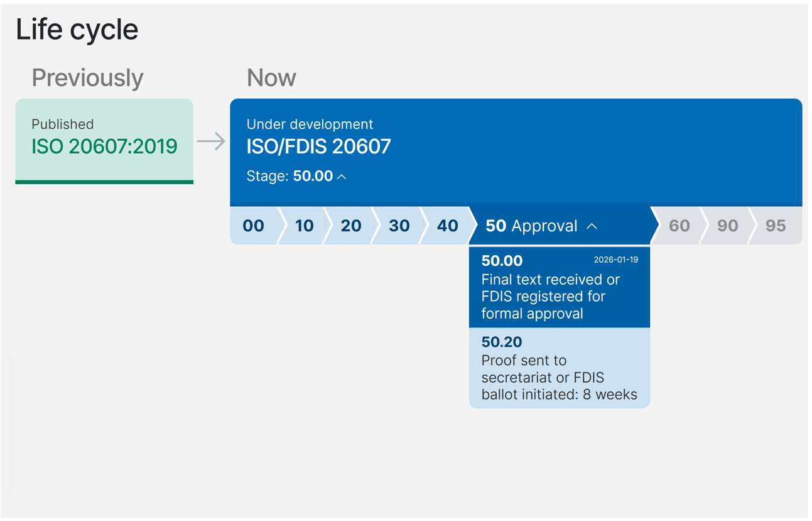Select stage 90 on the timeline
Viewport: 812px width, 521px height.
click(x=727, y=226)
